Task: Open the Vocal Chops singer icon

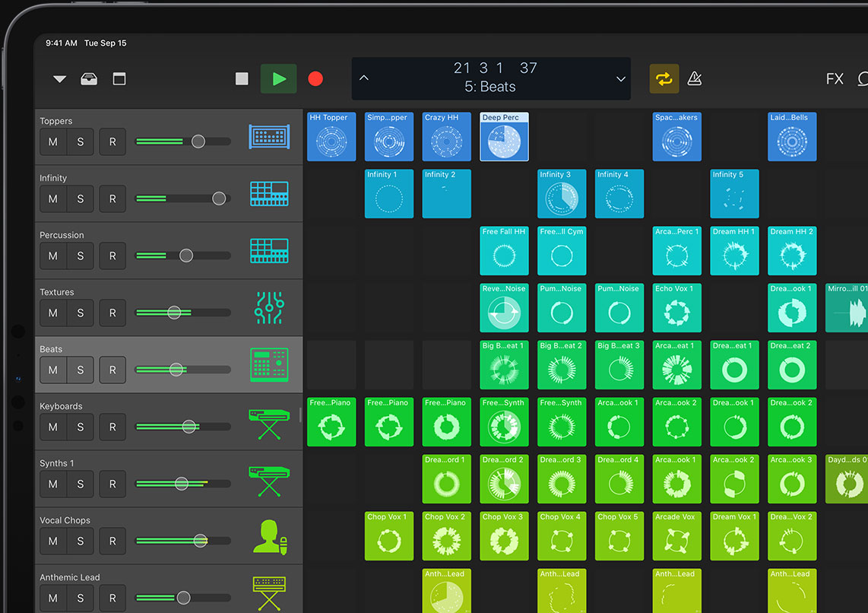Action: (270, 537)
